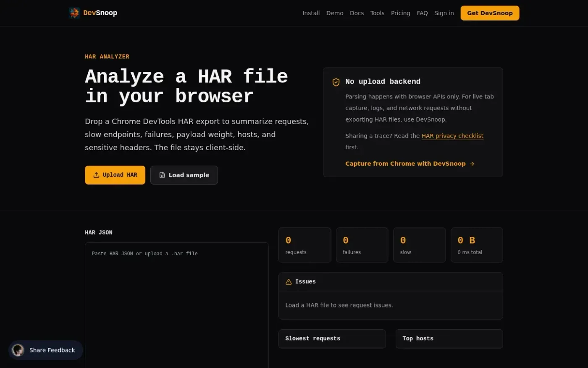Click the upload arrow icon in Upload HAR
The width and height of the screenshot is (588, 368).
pos(96,175)
